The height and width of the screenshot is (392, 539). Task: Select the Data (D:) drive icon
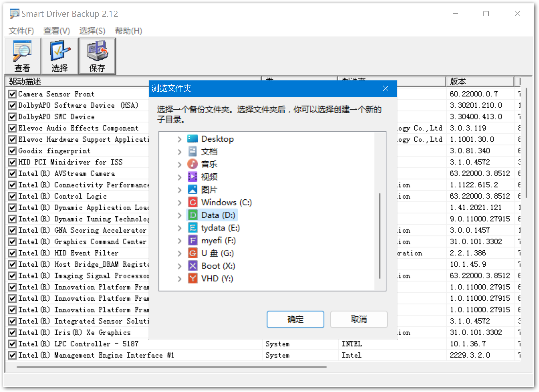pos(192,215)
